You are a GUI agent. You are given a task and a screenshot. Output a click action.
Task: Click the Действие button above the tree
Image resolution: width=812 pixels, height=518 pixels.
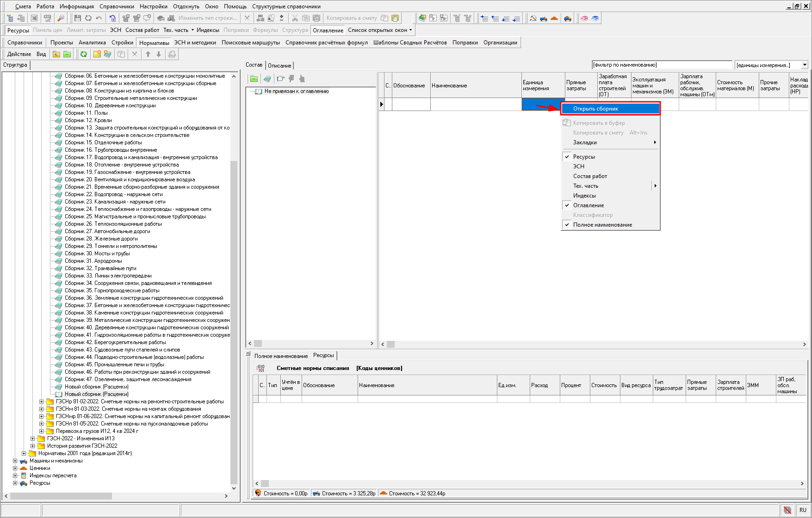[19, 54]
